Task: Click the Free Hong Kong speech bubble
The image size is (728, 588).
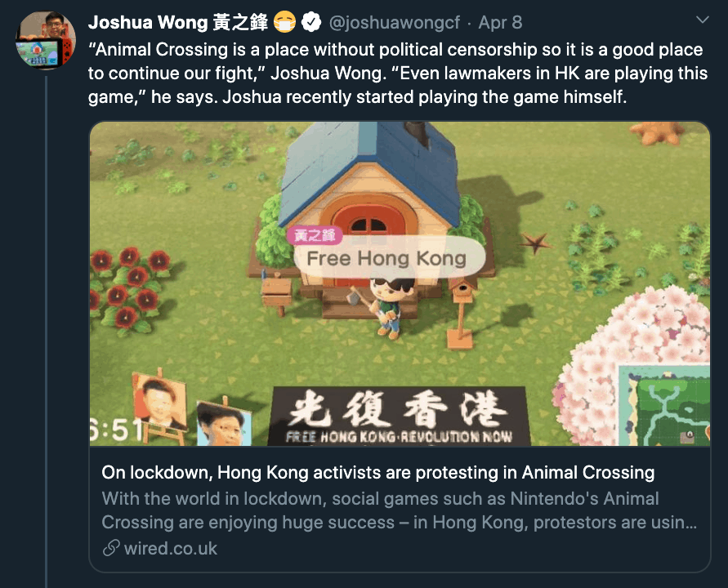Action: click(x=390, y=259)
